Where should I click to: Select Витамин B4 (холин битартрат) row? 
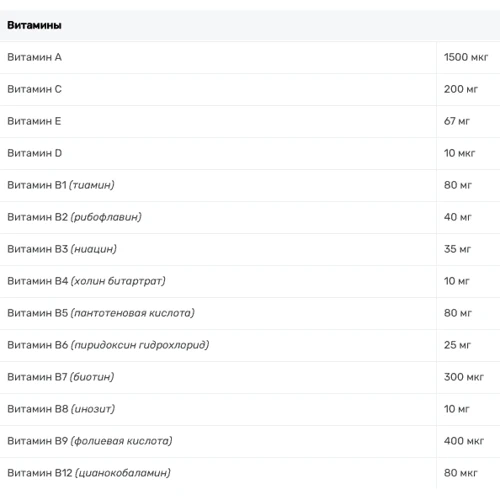pos(250,281)
